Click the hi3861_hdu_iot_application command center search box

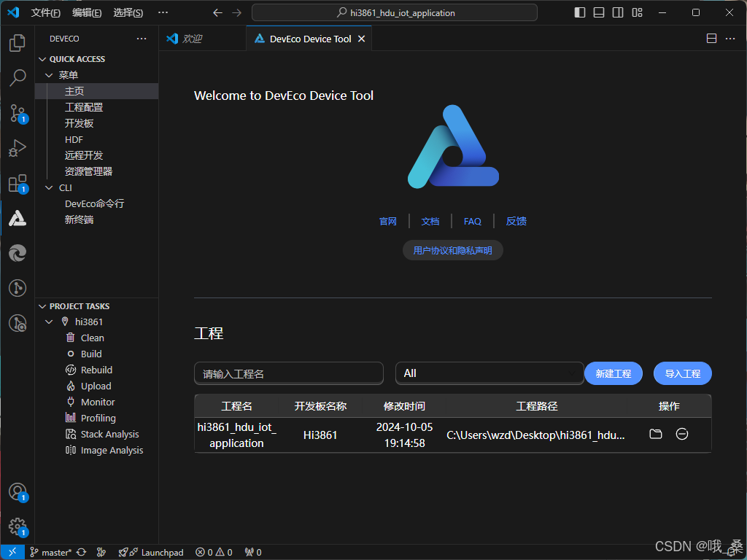395,13
